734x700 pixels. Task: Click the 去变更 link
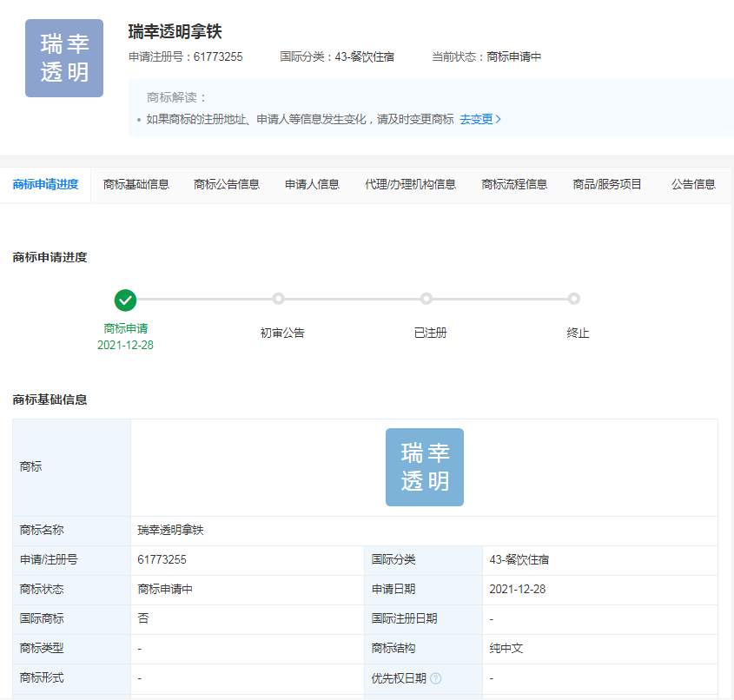point(476,119)
